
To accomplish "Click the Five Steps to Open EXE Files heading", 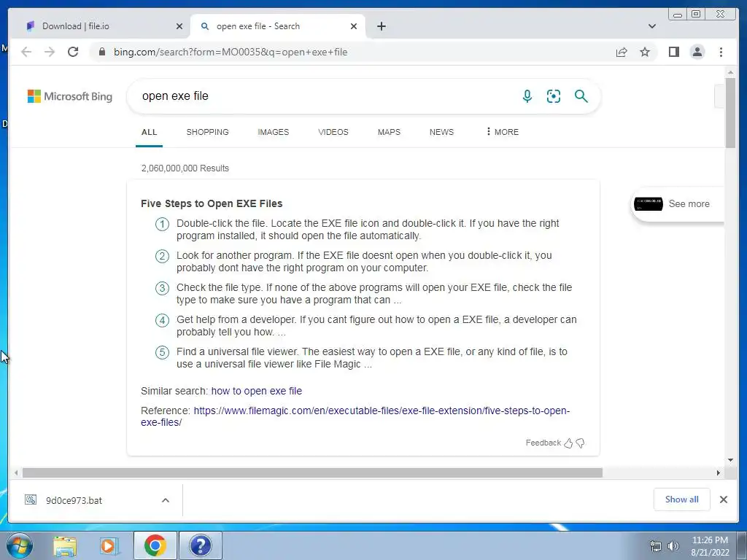I will 212,203.
